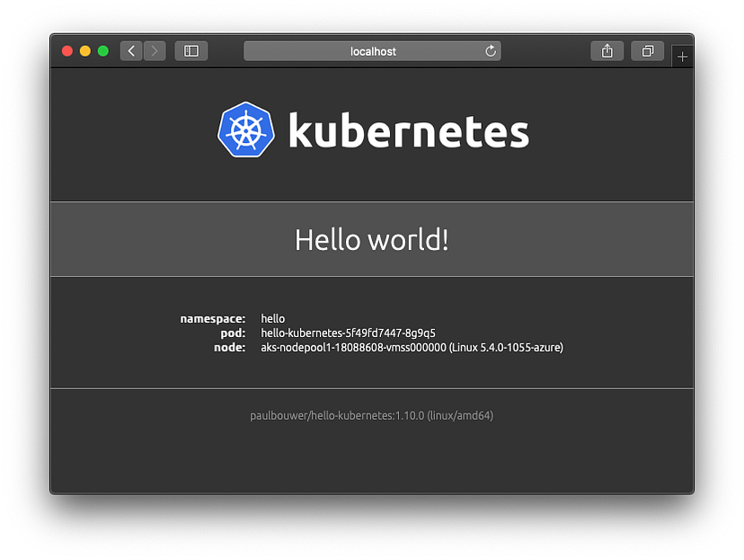Navigate back using the back arrow
The image size is (744, 560).
click(x=130, y=51)
